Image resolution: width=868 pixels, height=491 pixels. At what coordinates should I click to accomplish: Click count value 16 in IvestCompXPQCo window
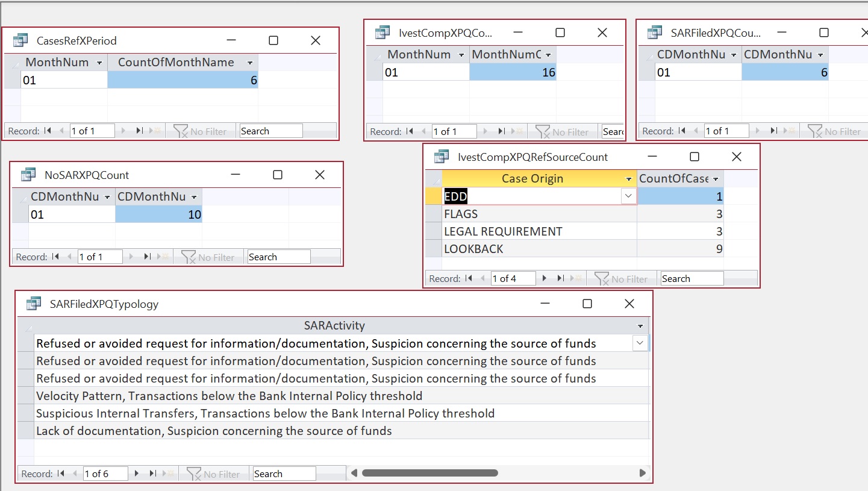(513, 72)
